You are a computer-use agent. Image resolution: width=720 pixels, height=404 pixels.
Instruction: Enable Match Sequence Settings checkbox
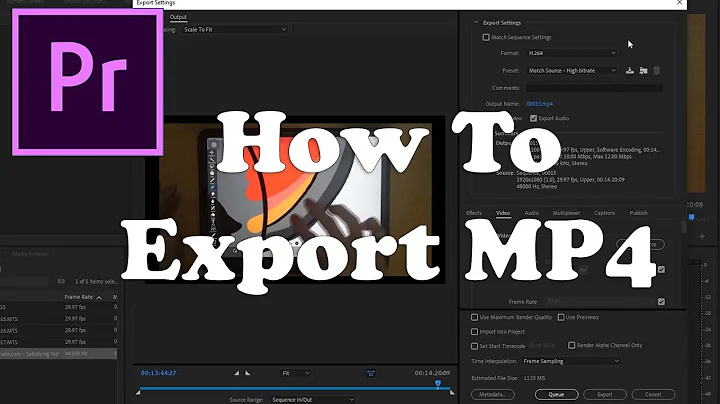[x=486, y=37]
